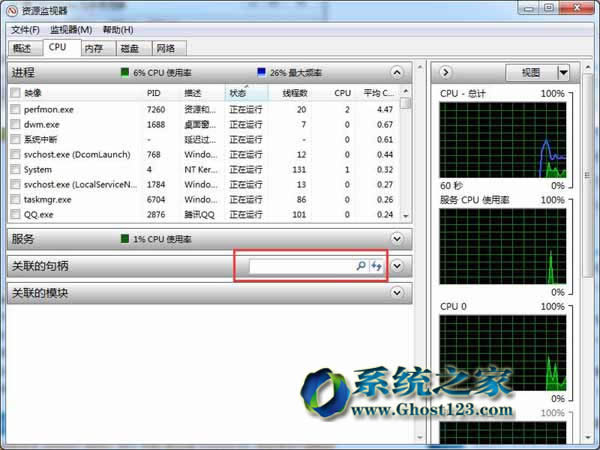Sort by the 线程数 column header
Screen dimensions: 600x450
[x=295, y=93]
